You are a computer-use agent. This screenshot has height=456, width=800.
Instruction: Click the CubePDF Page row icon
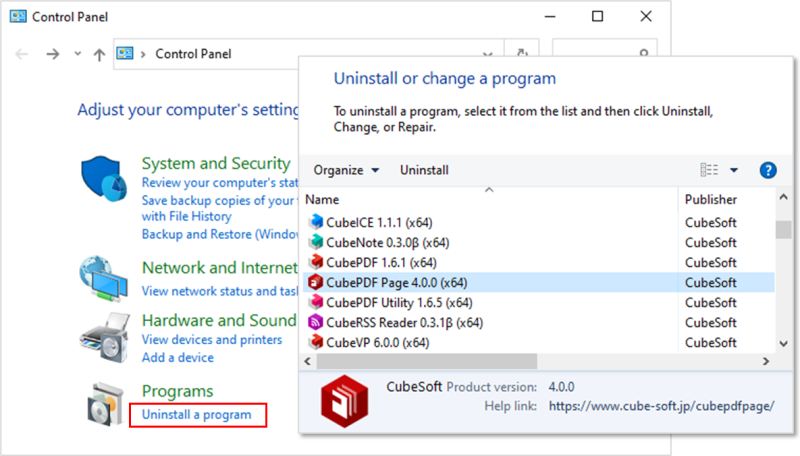click(316, 282)
